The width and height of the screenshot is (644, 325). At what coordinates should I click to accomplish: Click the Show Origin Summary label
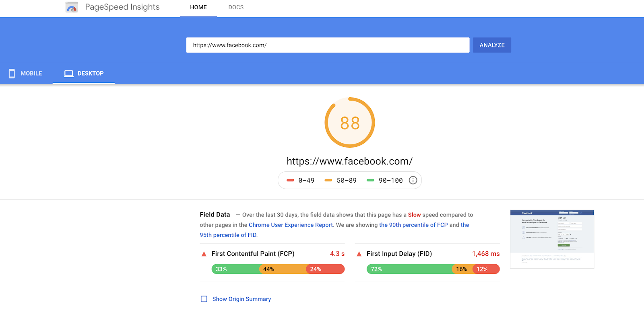(242, 299)
